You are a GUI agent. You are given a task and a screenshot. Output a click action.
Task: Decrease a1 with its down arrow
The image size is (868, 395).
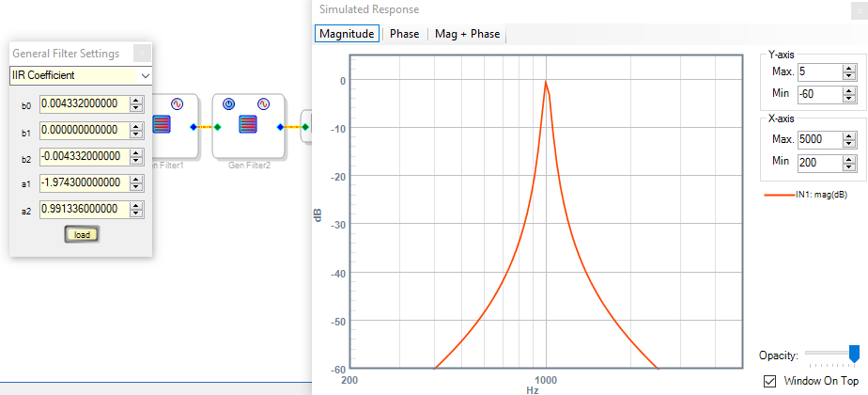click(x=136, y=187)
